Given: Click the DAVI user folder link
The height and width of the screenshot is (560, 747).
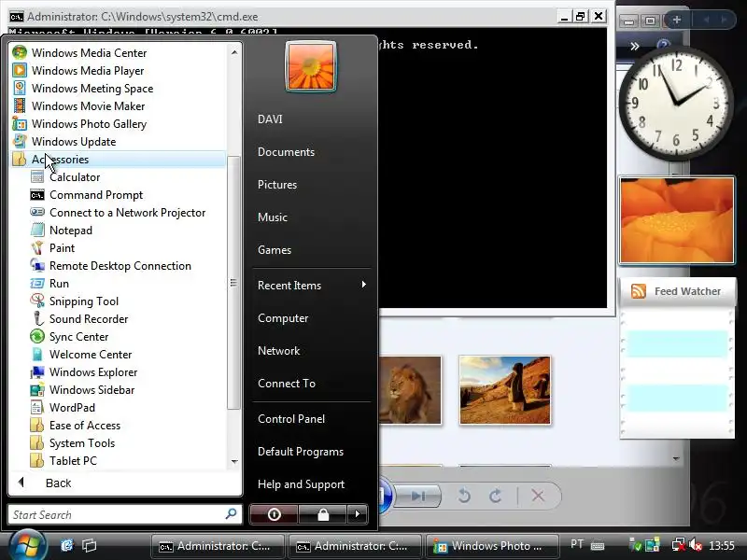Looking at the screenshot, I should click(270, 119).
